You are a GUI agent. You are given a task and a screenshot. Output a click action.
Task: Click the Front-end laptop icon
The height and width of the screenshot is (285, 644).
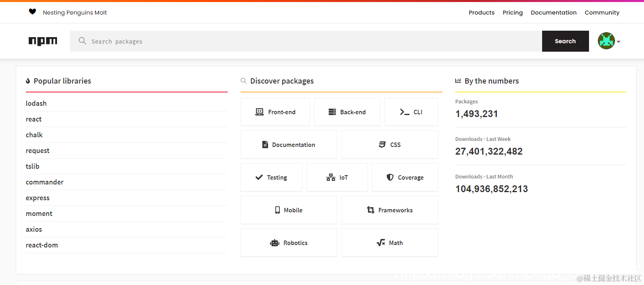click(x=260, y=112)
